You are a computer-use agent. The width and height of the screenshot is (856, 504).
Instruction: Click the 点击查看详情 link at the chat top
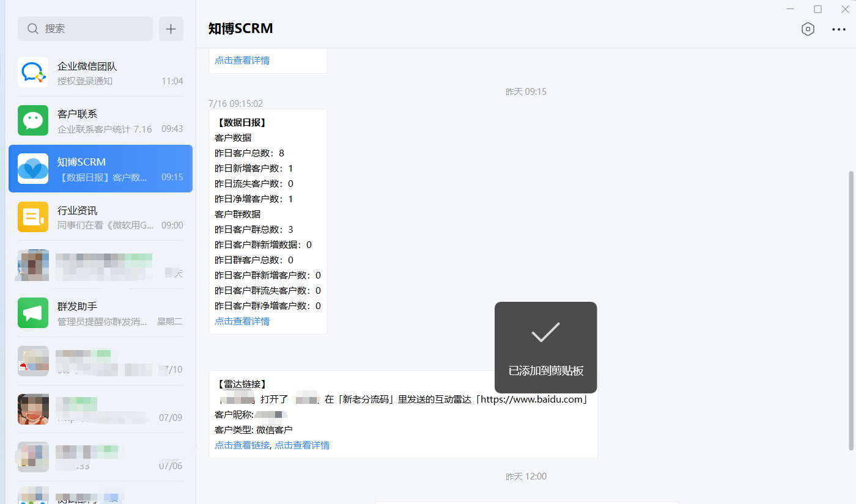coord(242,60)
